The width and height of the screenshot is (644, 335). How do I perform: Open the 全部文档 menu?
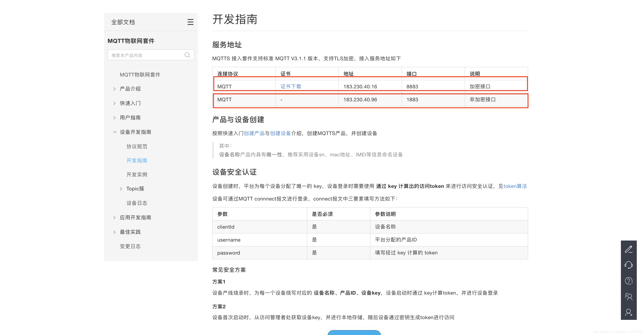point(123,22)
